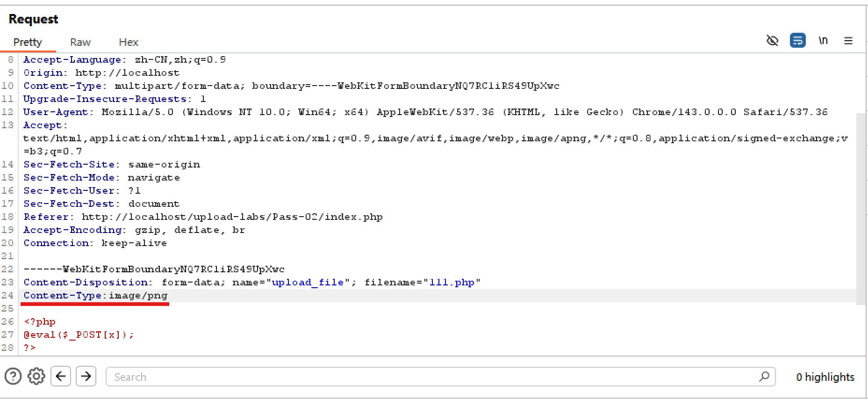Open search settings gear icon
Image resolution: width=868 pixels, height=400 pixels.
tap(36, 376)
